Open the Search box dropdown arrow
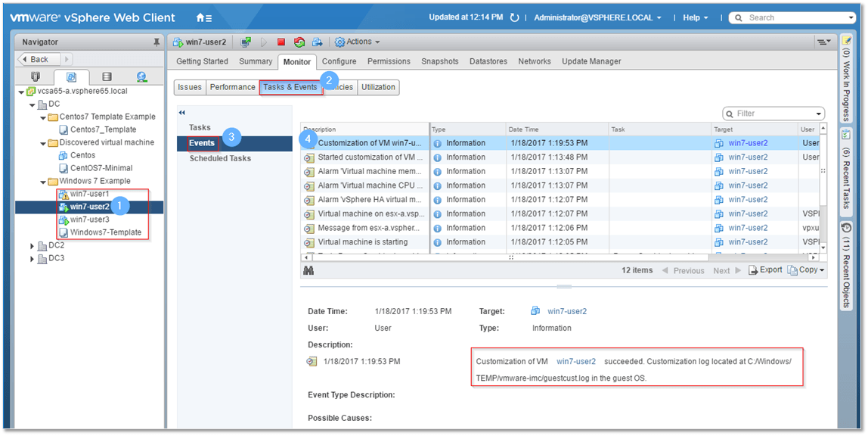 coord(851,17)
